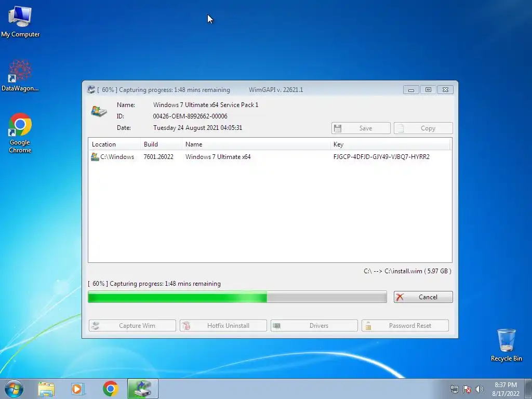Viewport: 532px width, 399px height.
Task: Open the taskbar clock showing 8:37 PM
Action: click(506, 389)
